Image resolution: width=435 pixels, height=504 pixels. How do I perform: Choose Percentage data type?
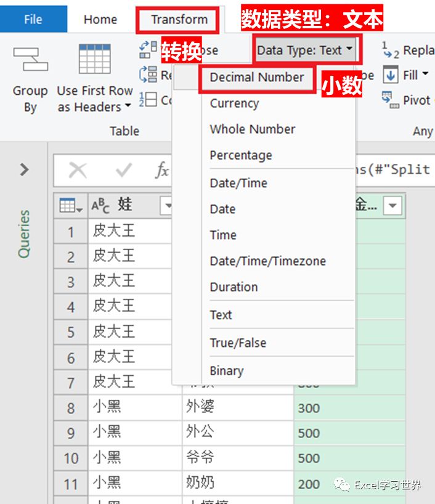[241, 155]
